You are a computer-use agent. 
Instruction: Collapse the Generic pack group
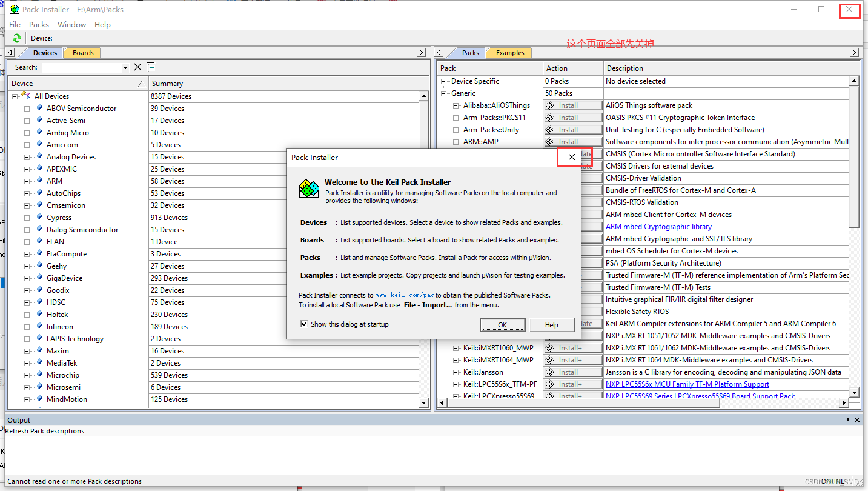pos(444,93)
